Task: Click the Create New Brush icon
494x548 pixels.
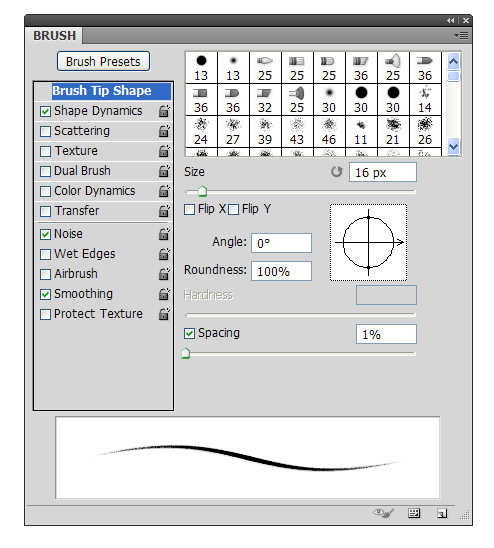Action: coord(442,513)
